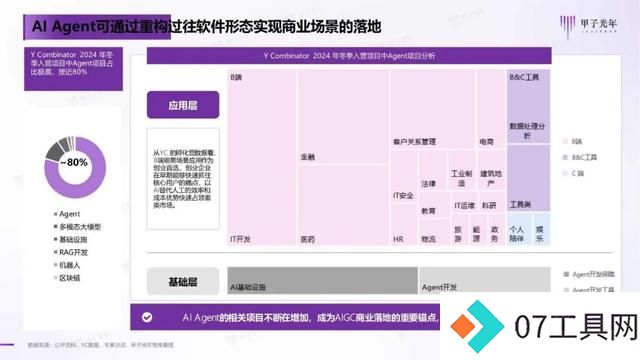The height and width of the screenshot is (360, 640).
Task: Click the bottom banner text AI Agent的相关项目不断在增加
Action: click(x=310, y=317)
